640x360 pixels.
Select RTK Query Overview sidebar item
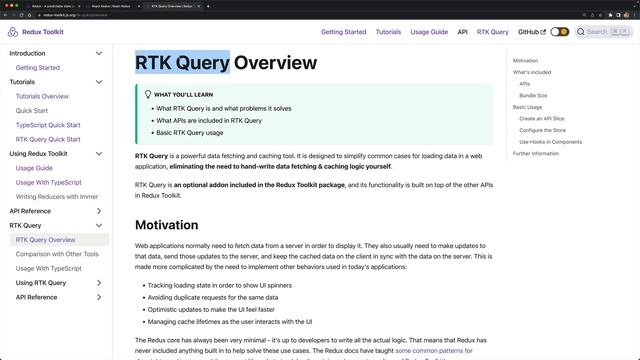[x=59, y=240]
